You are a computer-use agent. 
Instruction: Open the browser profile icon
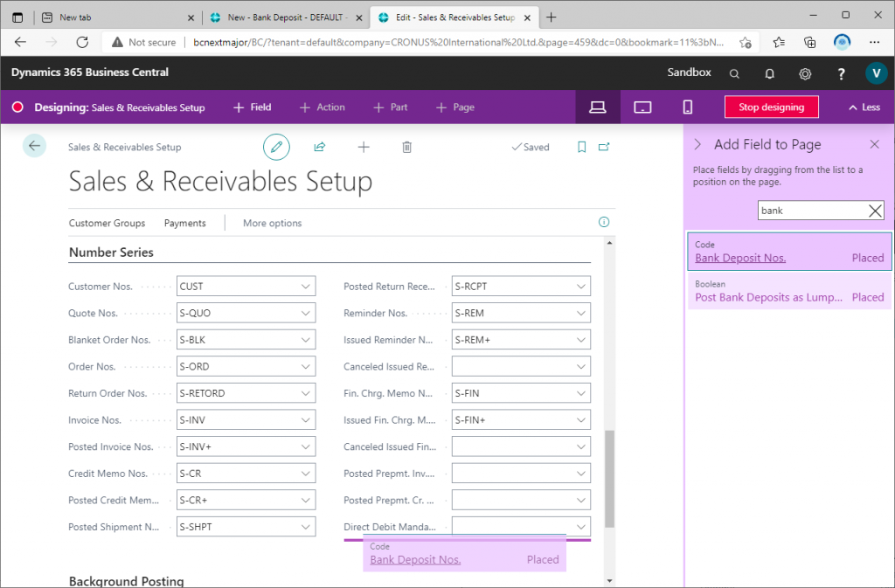842,42
